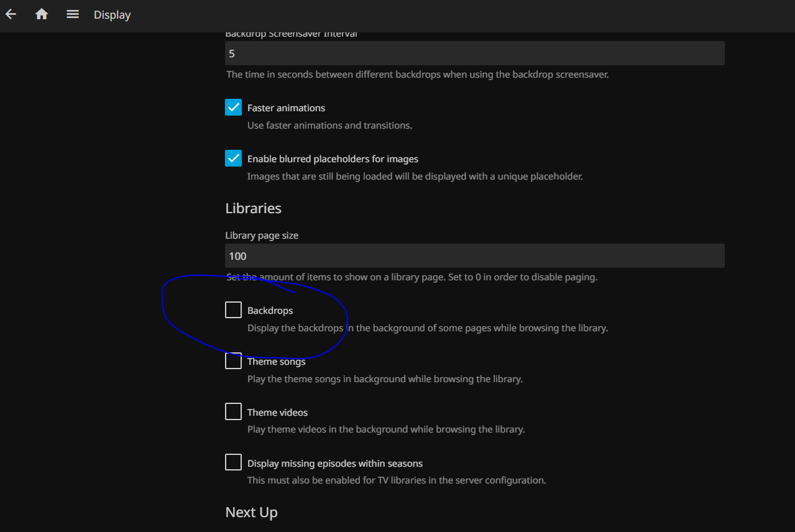
Task: Click the Next Up section heading
Action: pos(251,512)
